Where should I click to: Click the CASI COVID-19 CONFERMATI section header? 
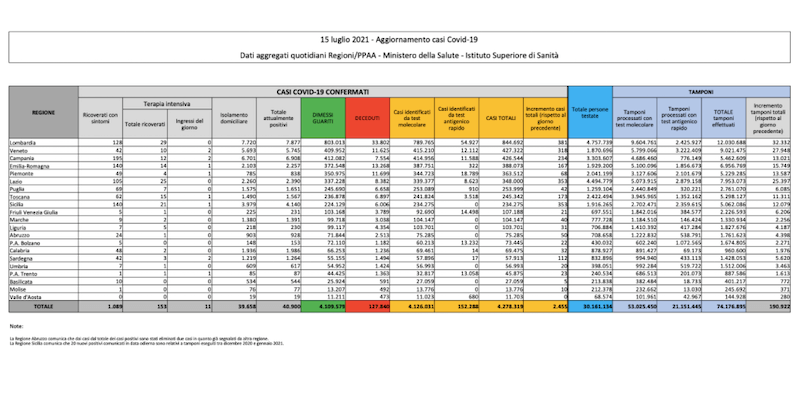click(324, 90)
